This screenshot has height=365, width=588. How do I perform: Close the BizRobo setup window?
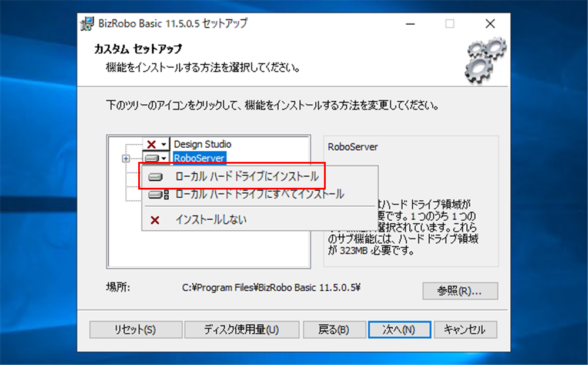(490, 24)
